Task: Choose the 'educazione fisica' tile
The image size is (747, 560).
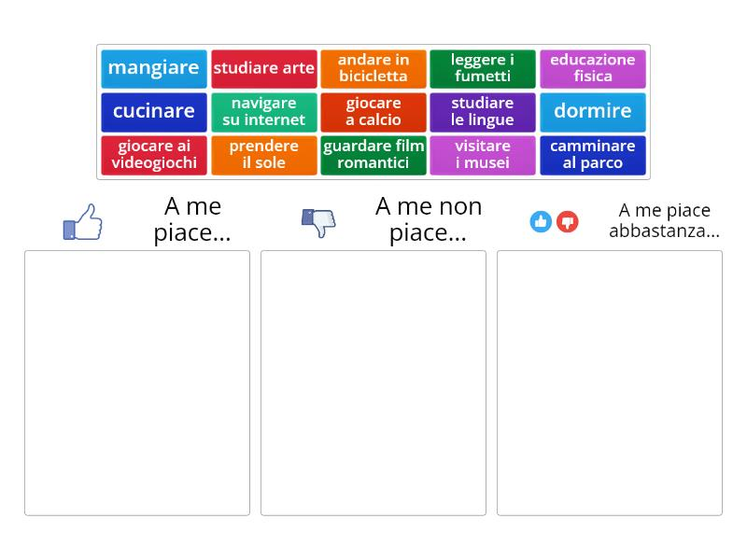Action: (x=593, y=68)
